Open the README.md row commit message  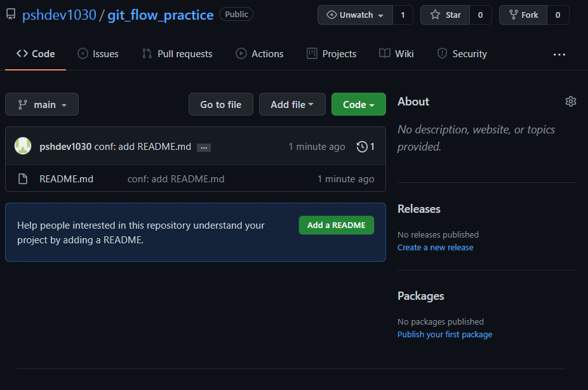point(176,179)
